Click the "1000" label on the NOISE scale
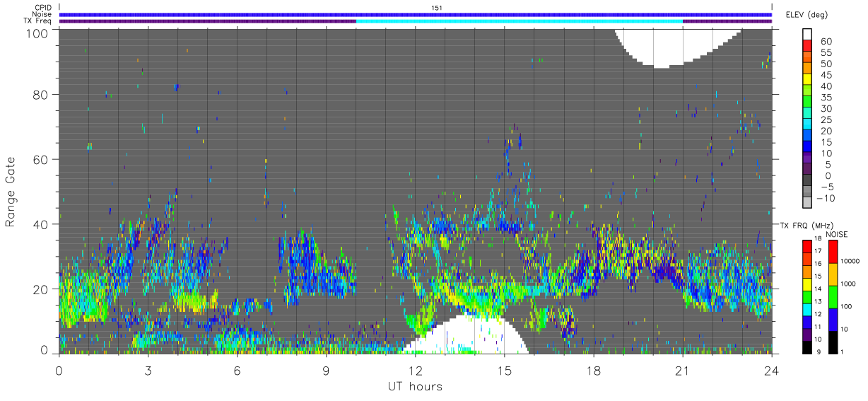 [847, 284]
